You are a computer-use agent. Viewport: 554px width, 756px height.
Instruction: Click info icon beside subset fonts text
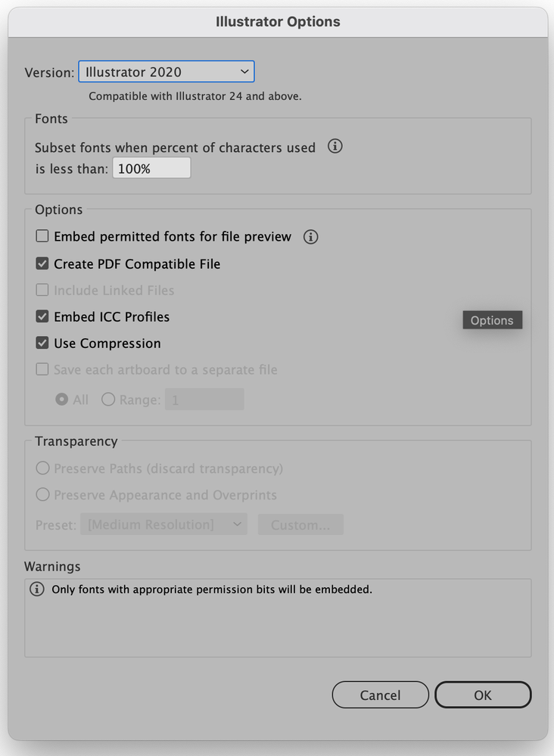point(335,146)
